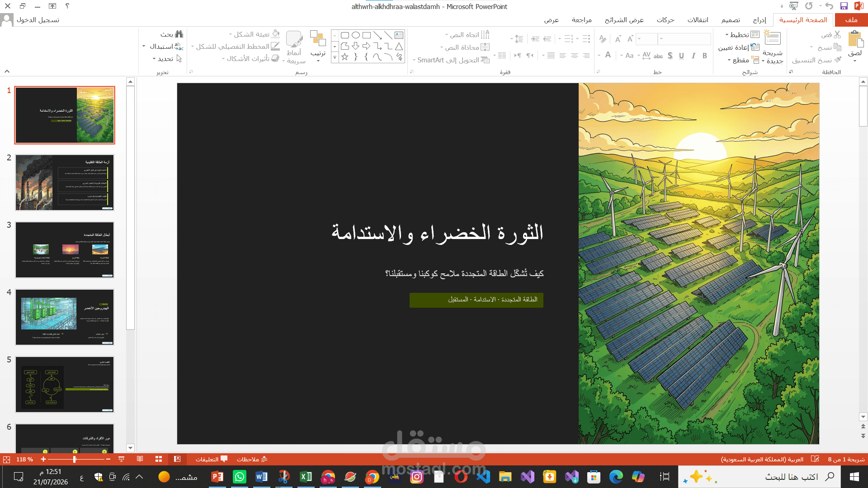Open the Layout (تخطيط) dropdown
The image size is (868, 488).
[x=742, y=35]
